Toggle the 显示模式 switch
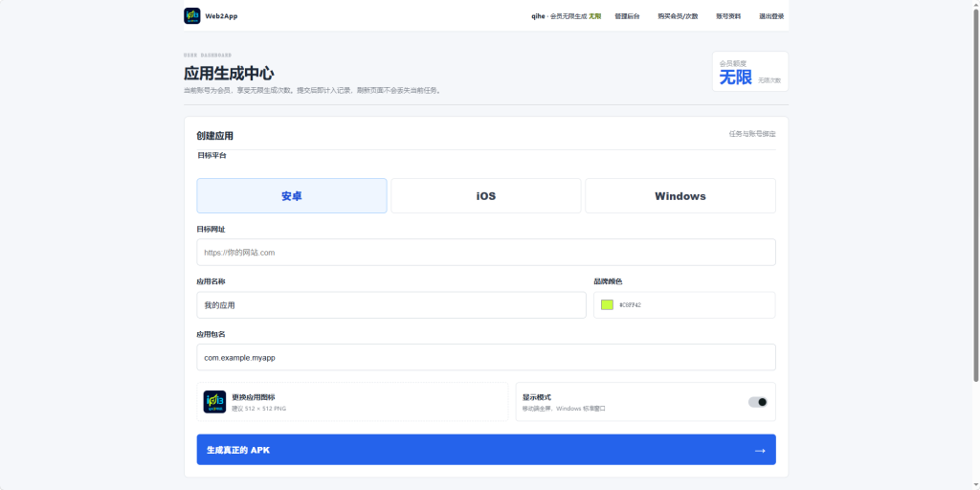980x490 pixels. [758, 402]
